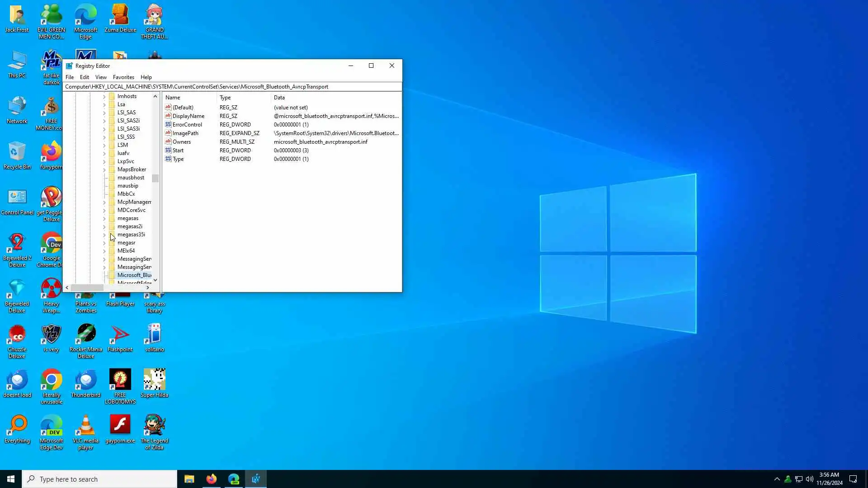Open the Edit menu
Viewport: 868px width, 488px height.
tap(84, 77)
